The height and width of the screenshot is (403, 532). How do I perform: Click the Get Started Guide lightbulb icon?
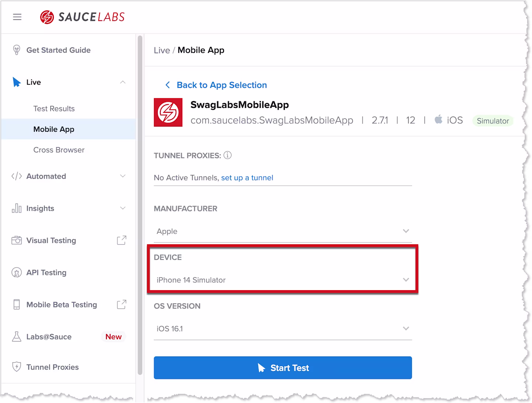coord(17,50)
